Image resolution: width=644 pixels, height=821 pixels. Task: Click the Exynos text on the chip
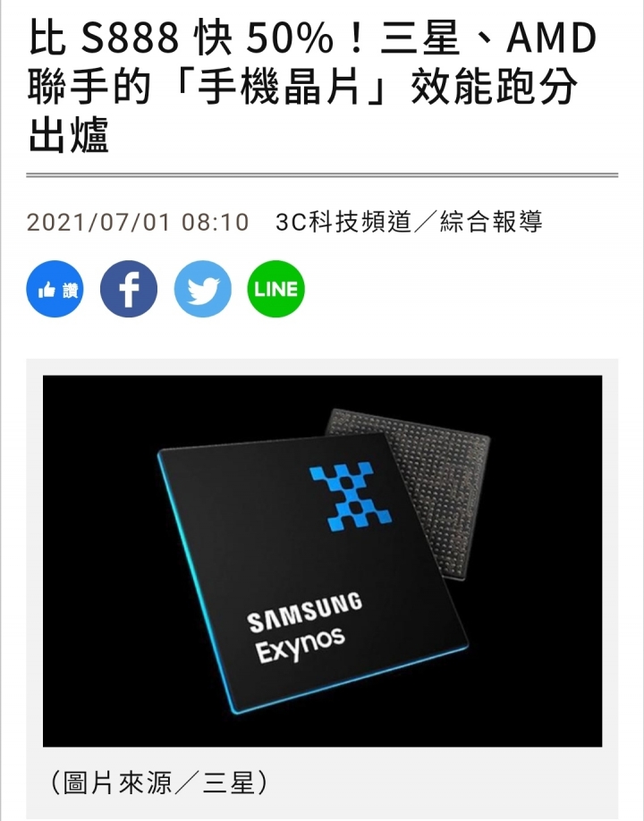(x=300, y=645)
